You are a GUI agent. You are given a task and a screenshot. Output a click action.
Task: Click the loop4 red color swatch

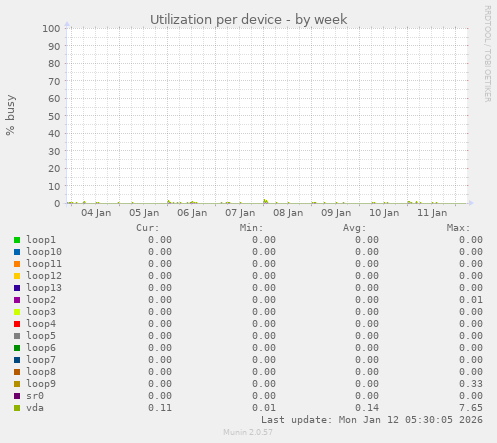coord(17,324)
